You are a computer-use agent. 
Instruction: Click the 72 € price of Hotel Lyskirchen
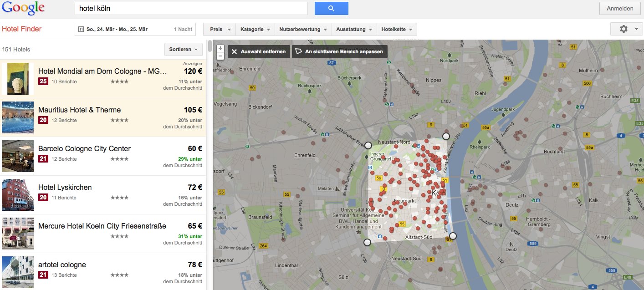pos(195,187)
